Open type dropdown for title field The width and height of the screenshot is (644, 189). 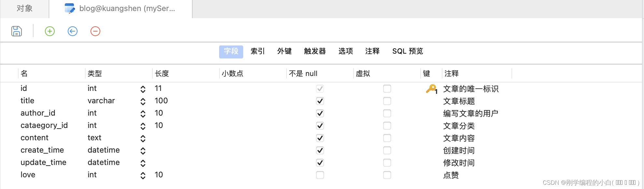coord(143,101)
